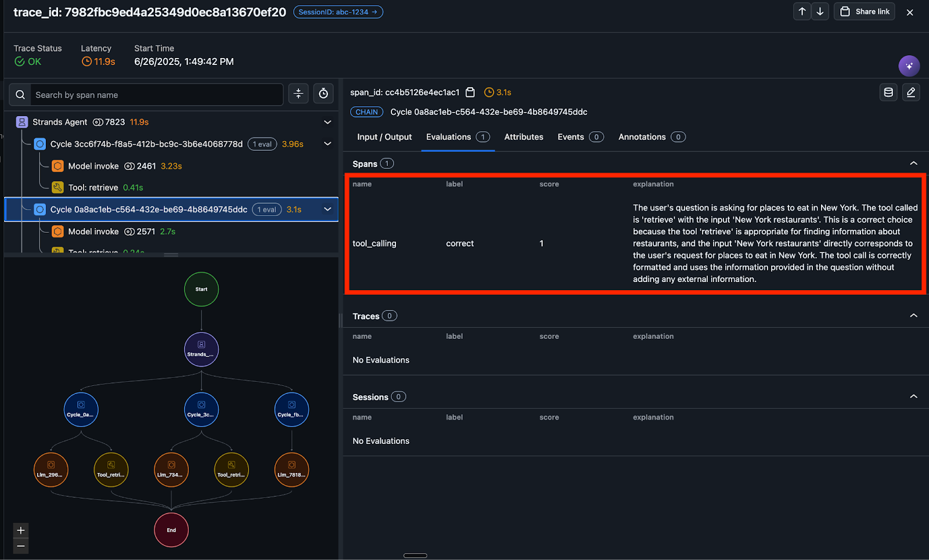
Task: Collapse the Strands Agent span chevron
Action: (327, 122)
